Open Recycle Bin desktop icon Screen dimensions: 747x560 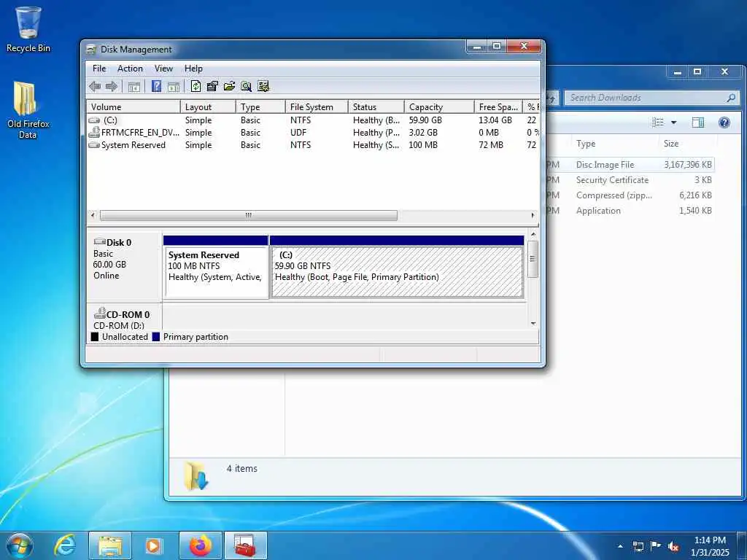28,29
